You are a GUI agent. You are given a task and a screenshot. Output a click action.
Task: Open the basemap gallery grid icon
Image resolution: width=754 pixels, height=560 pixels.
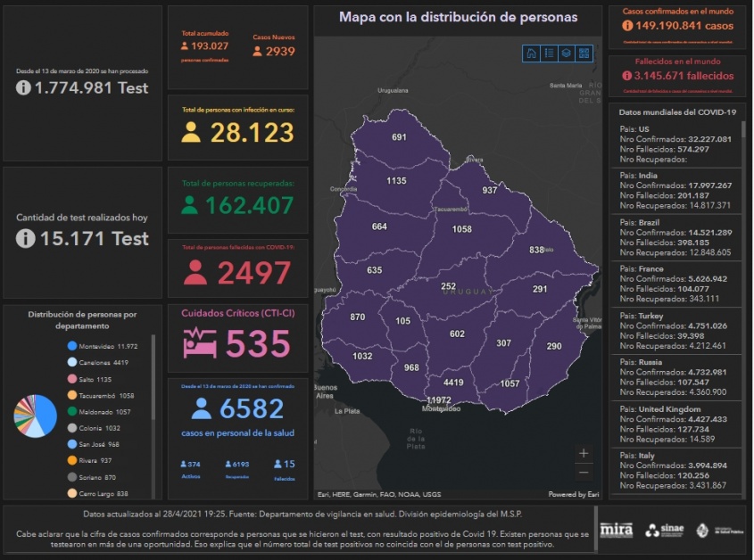point(584,54)
